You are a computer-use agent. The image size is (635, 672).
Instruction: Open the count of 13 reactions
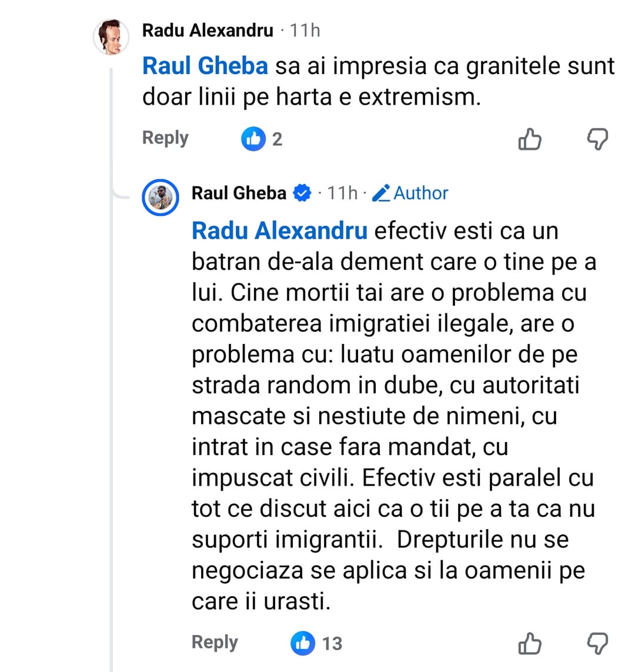pyautogui.click(x=332, y=644)
